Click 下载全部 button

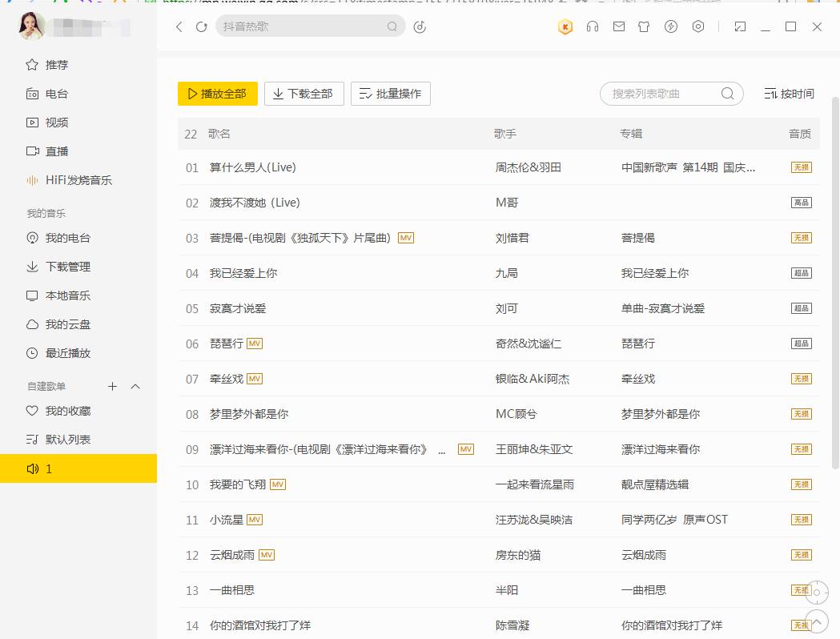[x=303, y=94]
